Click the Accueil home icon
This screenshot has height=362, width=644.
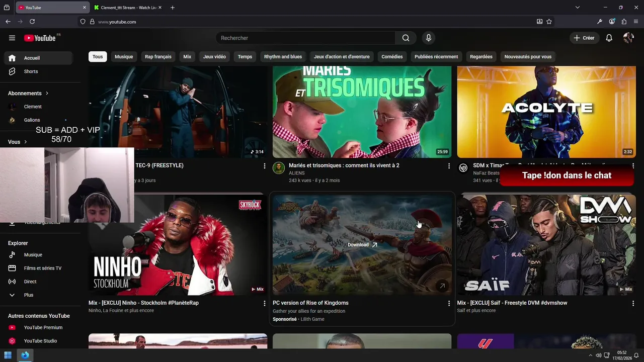(x=12, y=58)
